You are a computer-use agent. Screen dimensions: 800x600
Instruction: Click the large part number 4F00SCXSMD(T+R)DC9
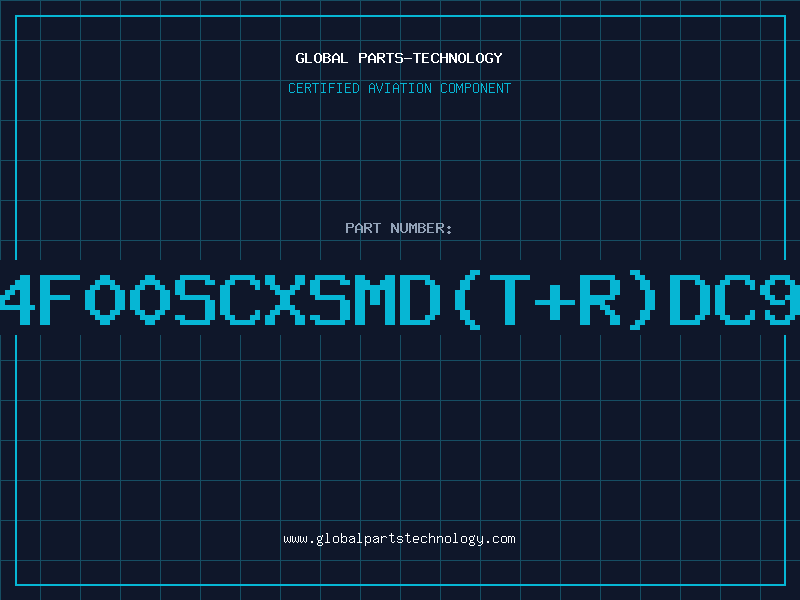click(x=400, y=299)
